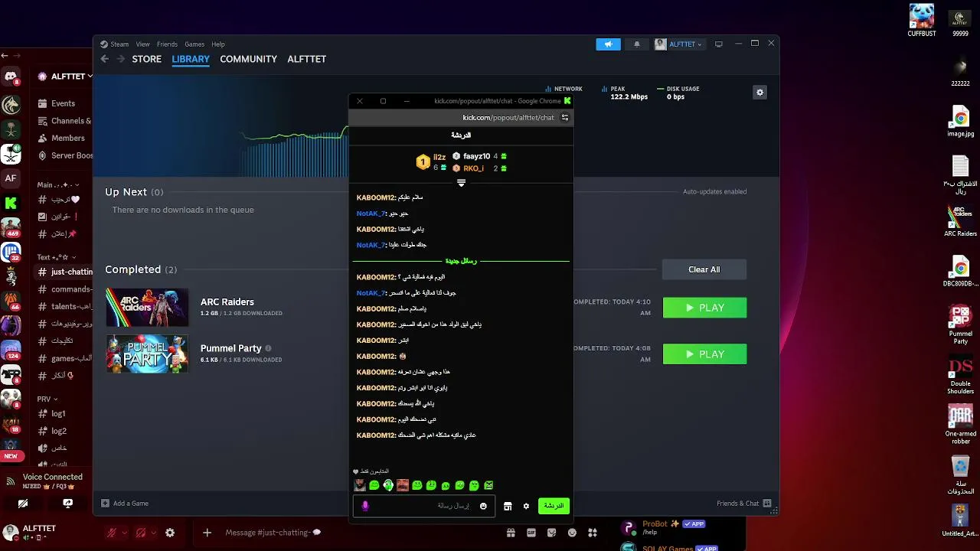Screen dimensions: 980x551
Task: Switch to the COMMUNITY tab
Action: (248, 59)
